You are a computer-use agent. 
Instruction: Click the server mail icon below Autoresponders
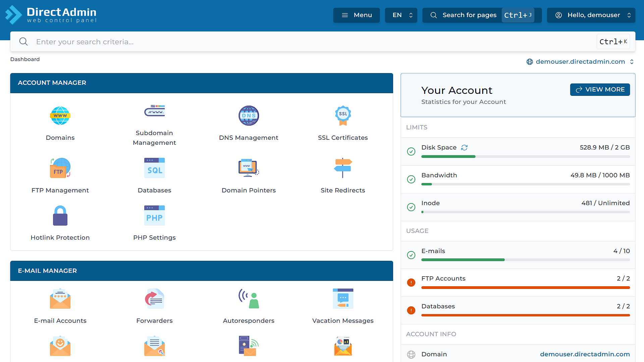coord(249,346)
